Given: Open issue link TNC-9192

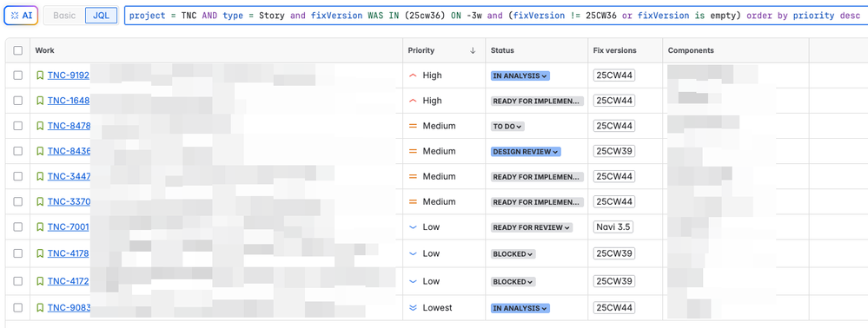Looking at the screenshot, I should coord(69,75).
